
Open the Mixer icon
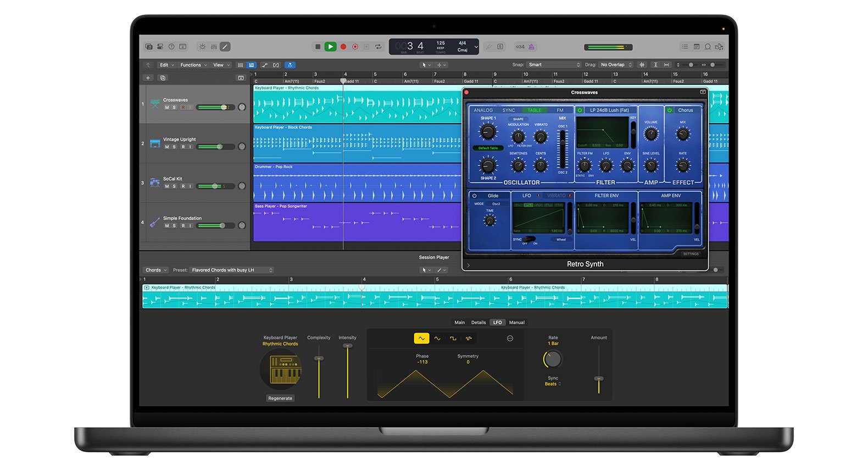click(x=214, y=47)
